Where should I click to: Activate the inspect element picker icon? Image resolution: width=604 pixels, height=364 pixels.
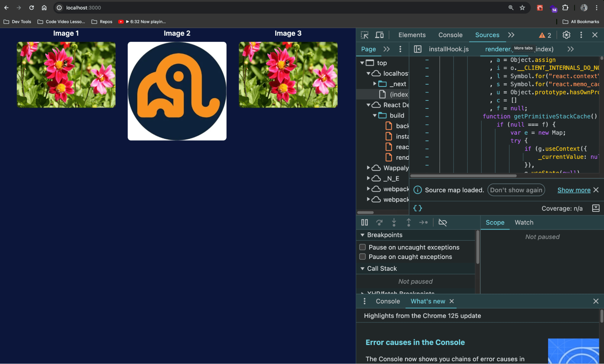click(365, 35)
